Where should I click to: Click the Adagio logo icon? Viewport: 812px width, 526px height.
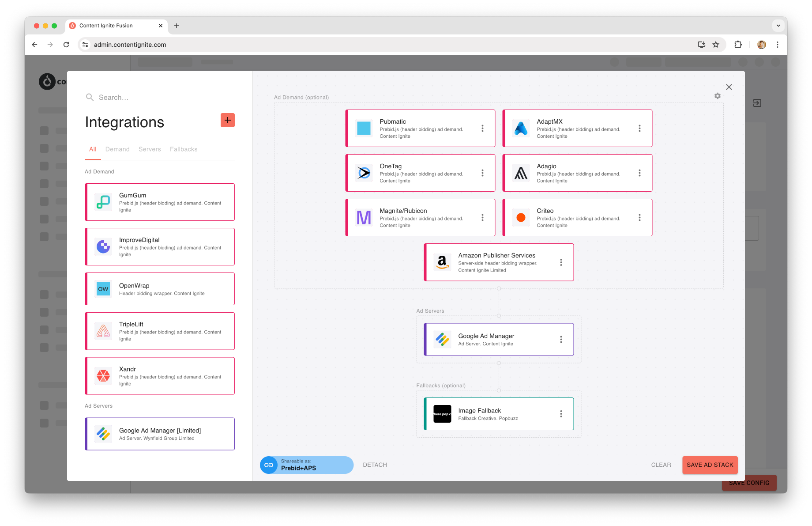[521, 173]
